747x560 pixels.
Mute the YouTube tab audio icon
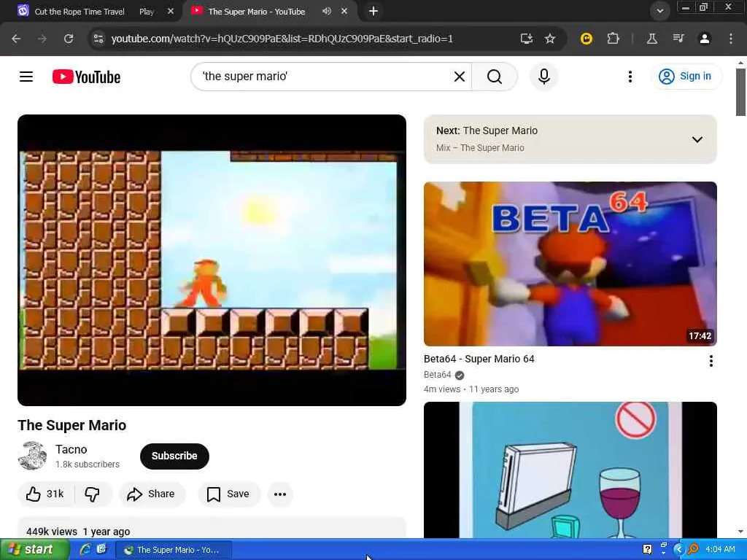click(x=326, y=11)
